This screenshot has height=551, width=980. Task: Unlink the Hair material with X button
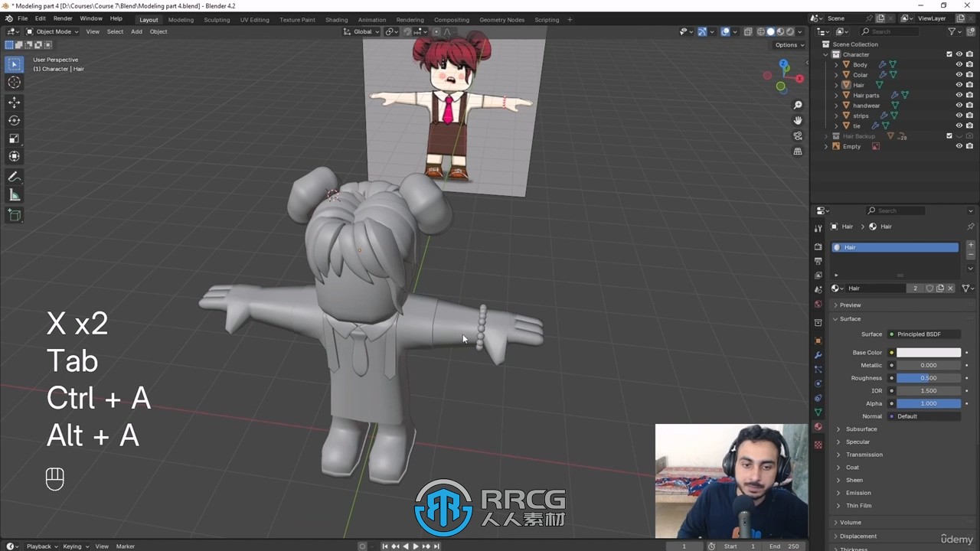coord(950,289)
